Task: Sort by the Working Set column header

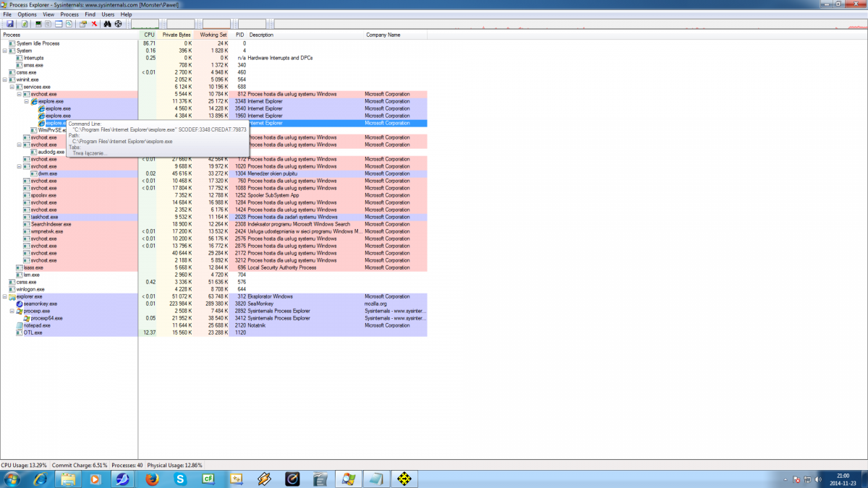Action: [x=213, y=35]
